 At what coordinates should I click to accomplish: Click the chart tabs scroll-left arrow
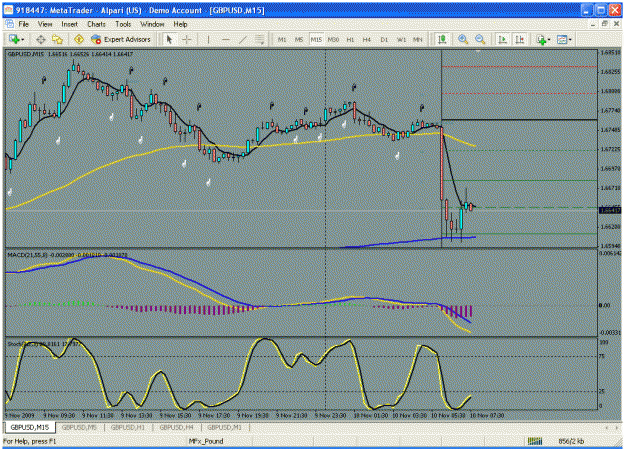607,427
